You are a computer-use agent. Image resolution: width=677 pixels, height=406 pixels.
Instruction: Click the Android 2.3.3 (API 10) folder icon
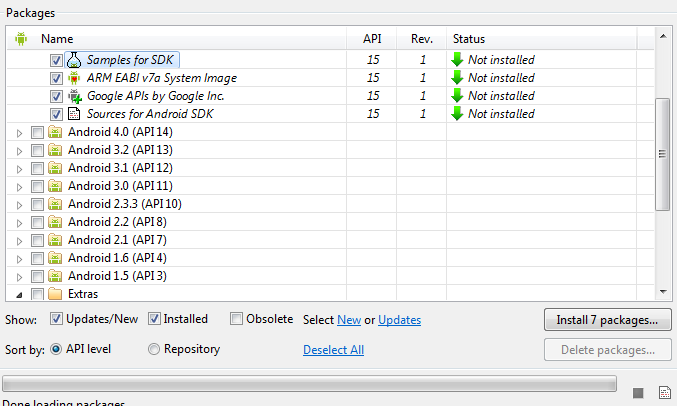pos(55,204)
